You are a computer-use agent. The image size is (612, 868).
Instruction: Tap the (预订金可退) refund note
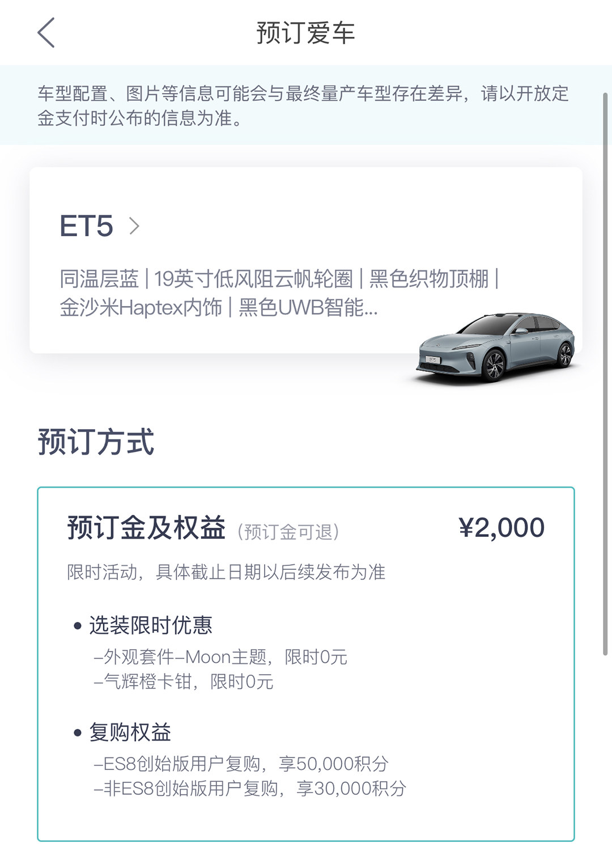pos(288,532)
